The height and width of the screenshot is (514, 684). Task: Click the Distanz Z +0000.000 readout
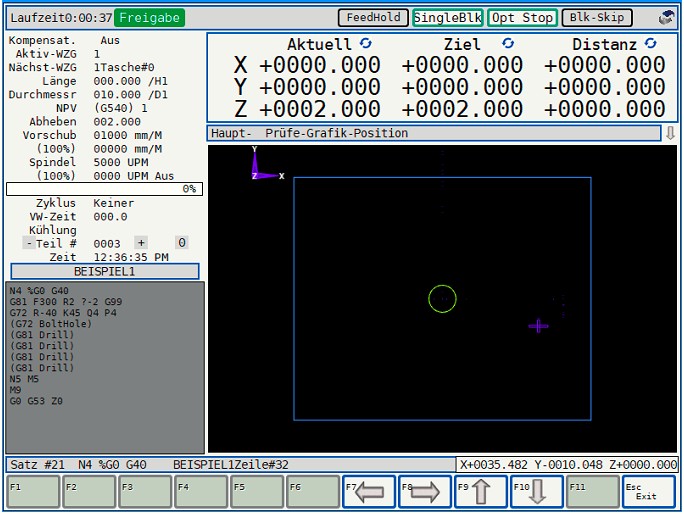pyautogui.click(x=605, y=109)
